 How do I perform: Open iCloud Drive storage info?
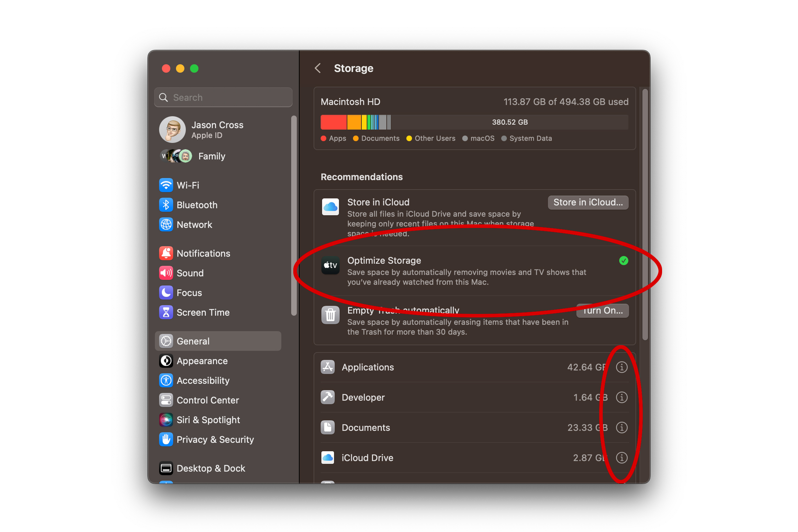(x=622, y=458)
